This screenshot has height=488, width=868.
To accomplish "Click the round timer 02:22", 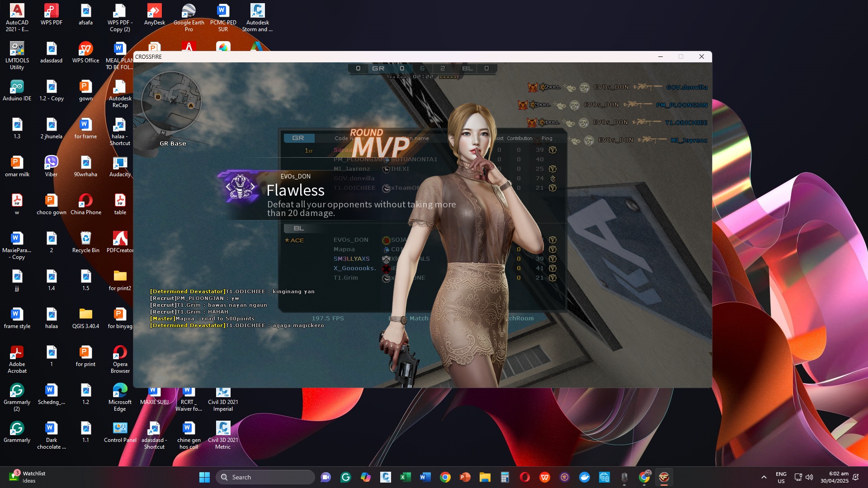I will (423, 77).
